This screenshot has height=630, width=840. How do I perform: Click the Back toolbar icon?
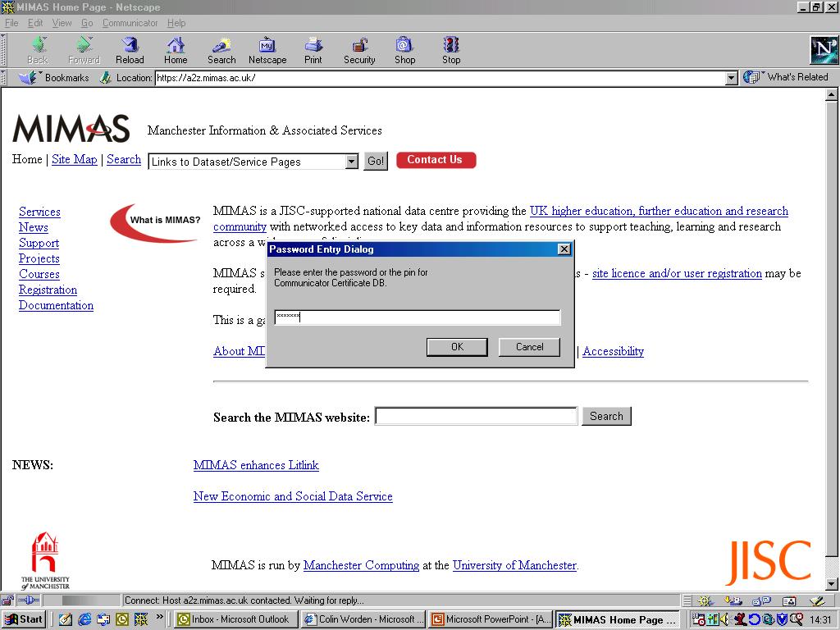tap(38, 50)
